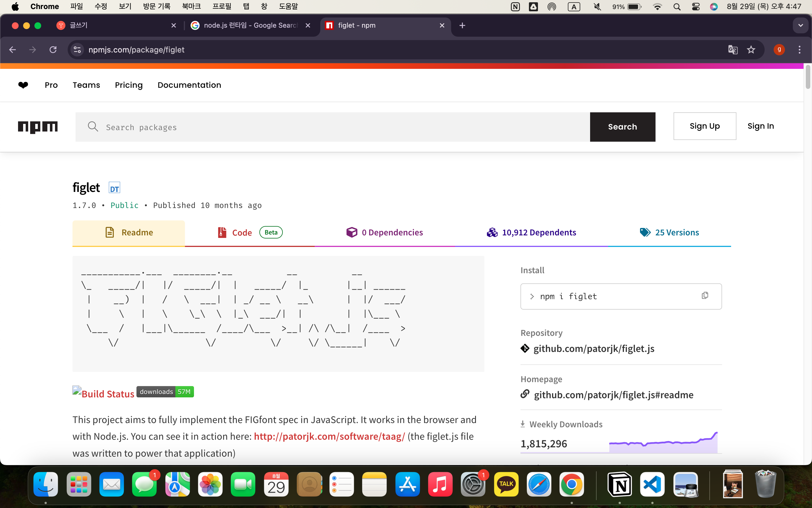
Task: Open System Settings from the dock
Action: (x=473, y=485)
